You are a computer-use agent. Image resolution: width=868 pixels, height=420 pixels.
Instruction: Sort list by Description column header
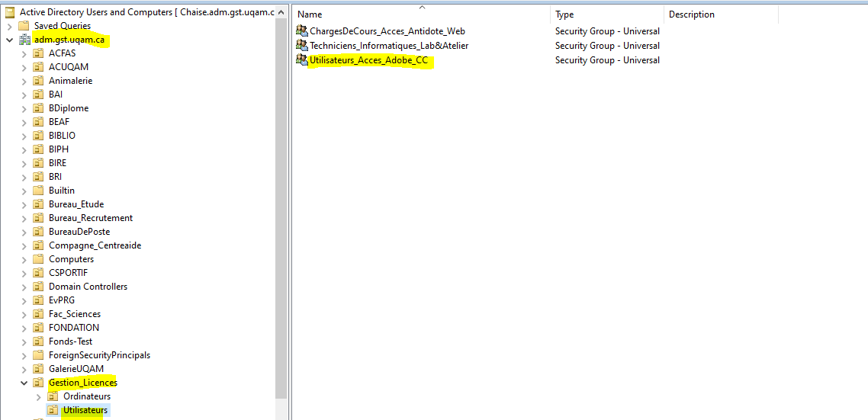click(722, 14)
